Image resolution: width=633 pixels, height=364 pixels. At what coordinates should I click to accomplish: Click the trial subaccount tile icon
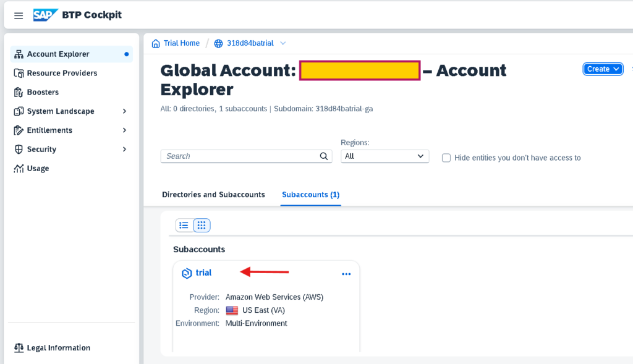click(186, 273)
